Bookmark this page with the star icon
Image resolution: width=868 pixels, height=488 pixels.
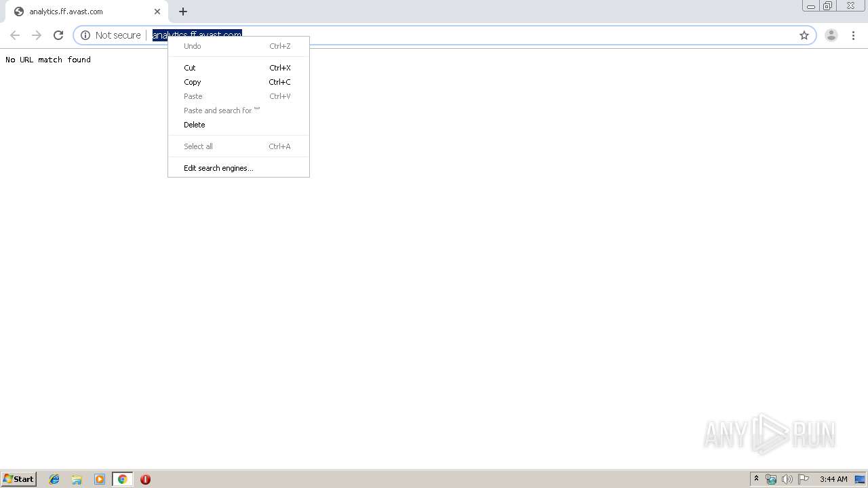click(x=804, y=35)
